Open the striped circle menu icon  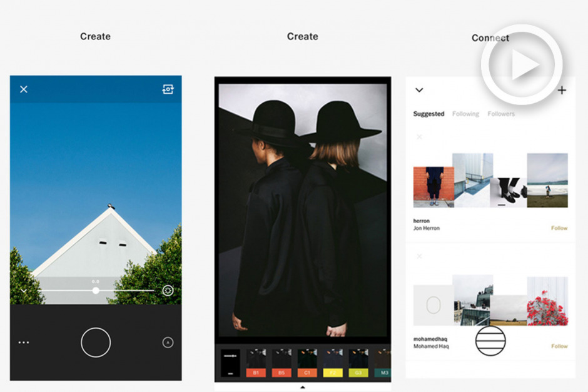pos(490,340)
